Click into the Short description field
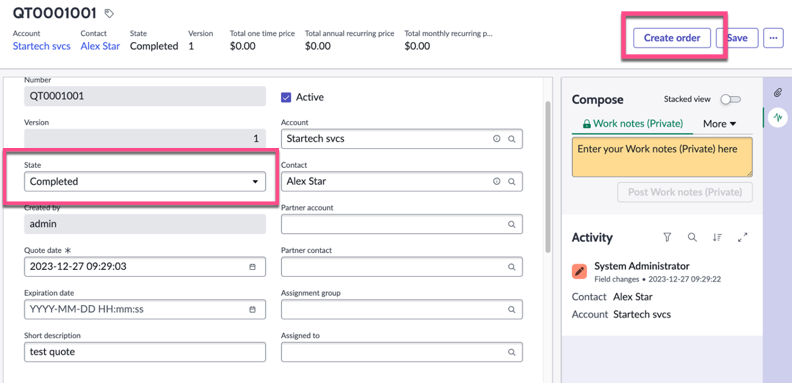792x383 pixels. 145,352
